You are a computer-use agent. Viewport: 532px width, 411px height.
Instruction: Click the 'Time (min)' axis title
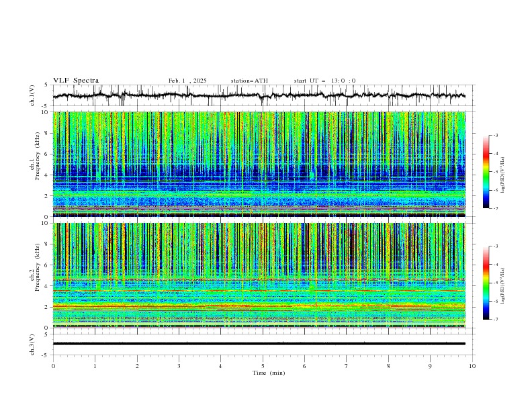[x=269, y=373]
